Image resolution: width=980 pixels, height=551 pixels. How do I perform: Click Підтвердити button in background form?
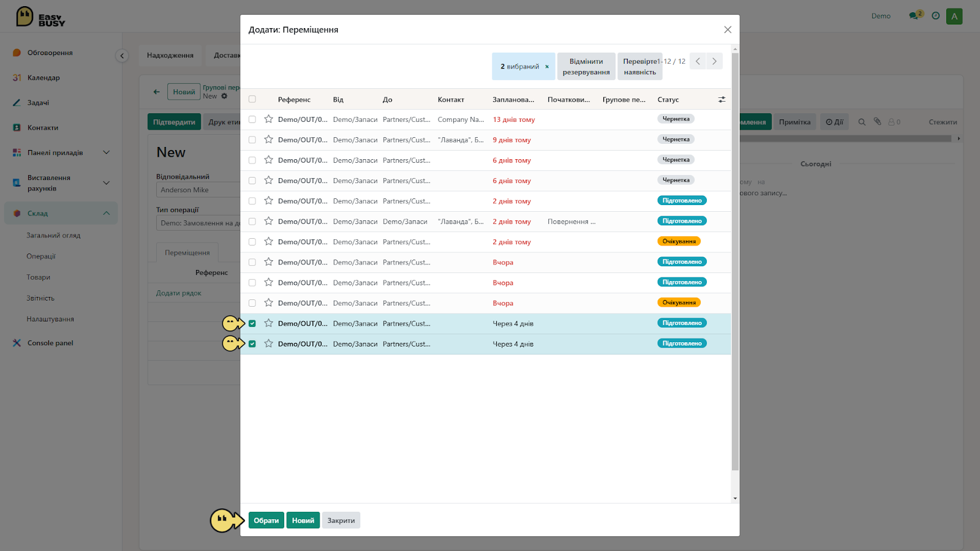(x=174, y=122)
